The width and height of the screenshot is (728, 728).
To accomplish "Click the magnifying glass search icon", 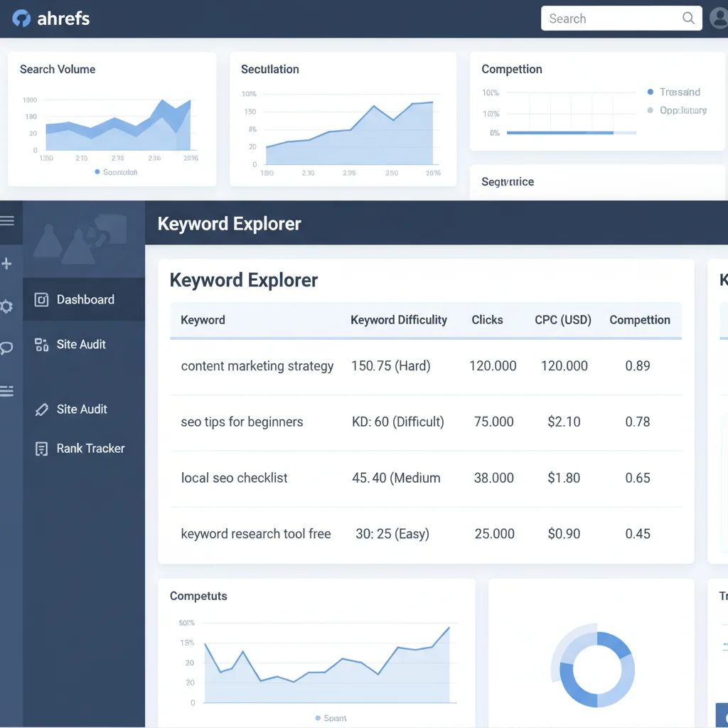I will 688,18.
